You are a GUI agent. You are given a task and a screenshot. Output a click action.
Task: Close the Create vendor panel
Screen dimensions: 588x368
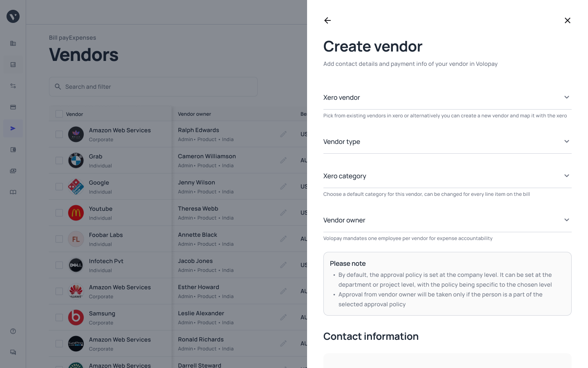[x=567, y=20]
